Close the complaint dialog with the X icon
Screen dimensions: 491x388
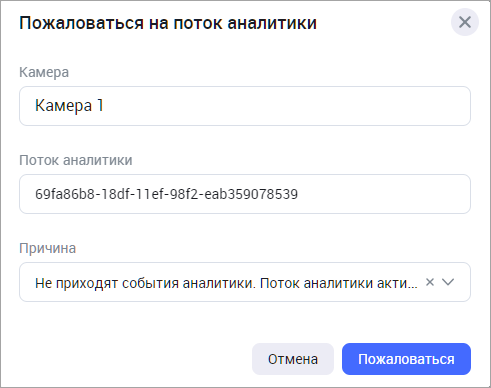pos(465,22)
